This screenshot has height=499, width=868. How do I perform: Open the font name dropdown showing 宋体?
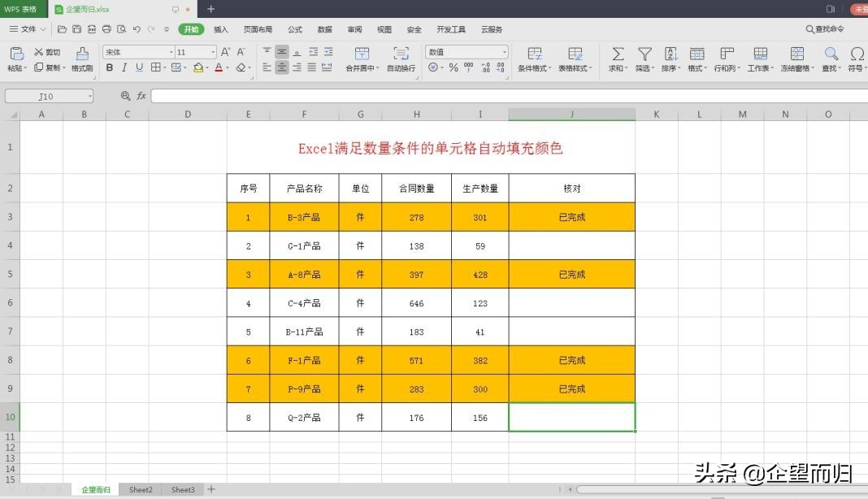(x=171, y=52)
